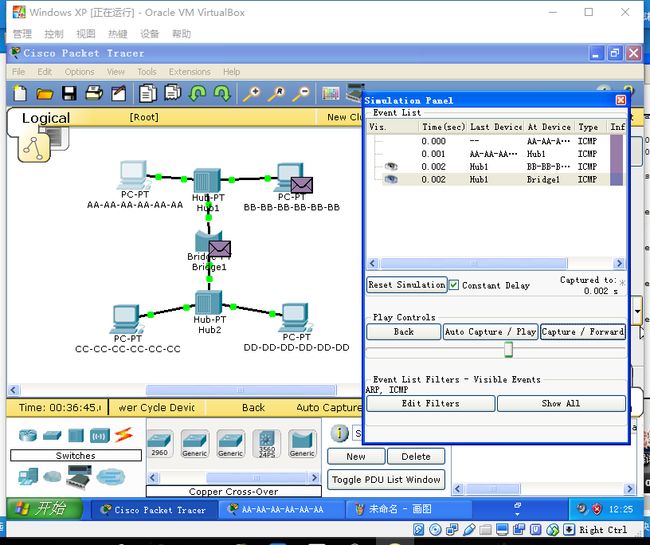
Task: Select the Connections lightning bolt icon
Action: (124, 435)
